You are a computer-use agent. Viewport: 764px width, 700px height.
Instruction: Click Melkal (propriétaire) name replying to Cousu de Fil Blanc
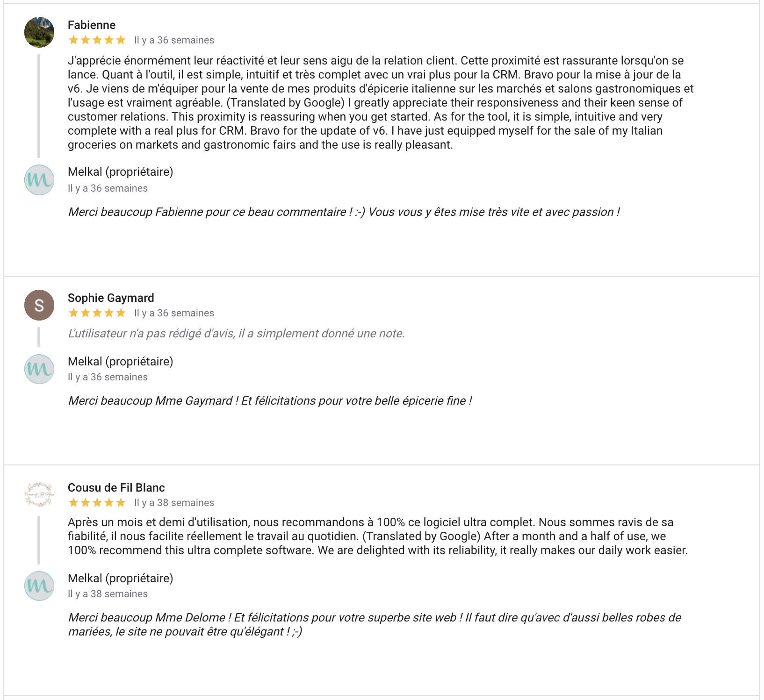pyautogui.click(x=120, y=579)
